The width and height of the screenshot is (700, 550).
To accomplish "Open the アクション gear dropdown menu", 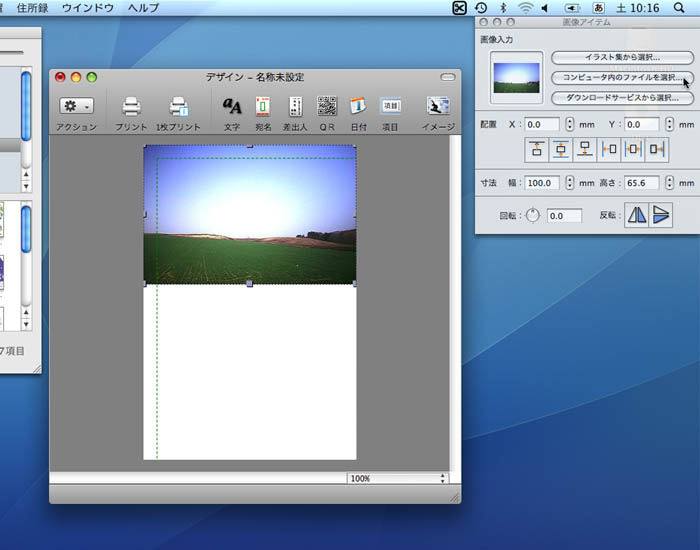I will [76, 106].
